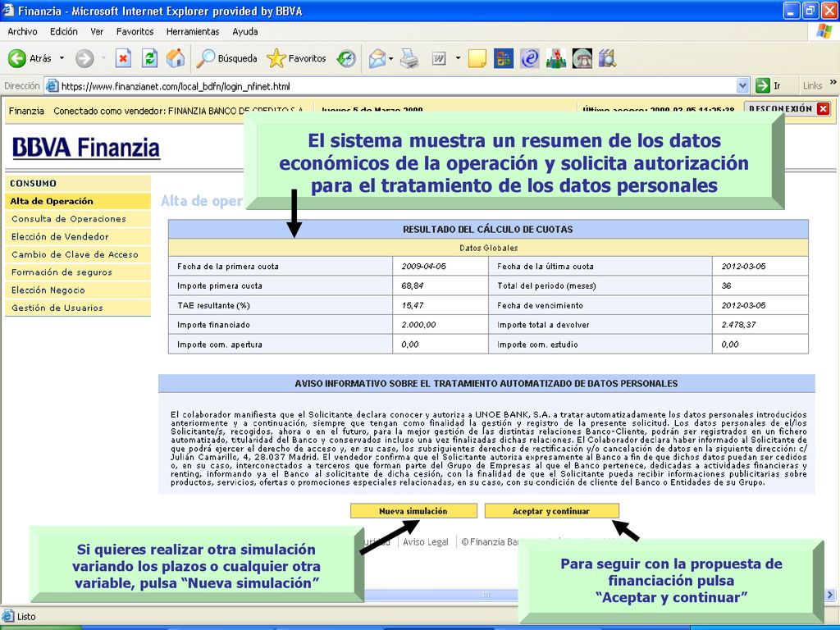Click the Datos Globales subheader row
840x630 pixels.
[x=488, y=248]
